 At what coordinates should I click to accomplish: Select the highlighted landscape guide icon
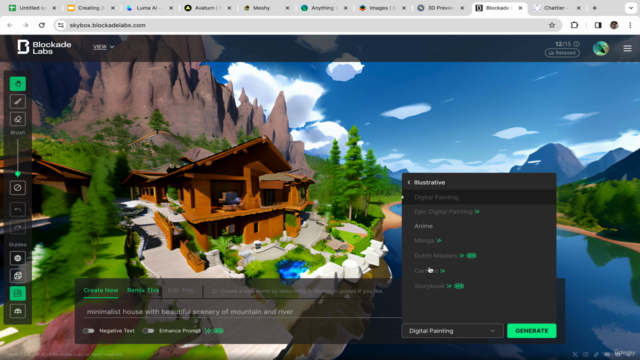point(18,293)
